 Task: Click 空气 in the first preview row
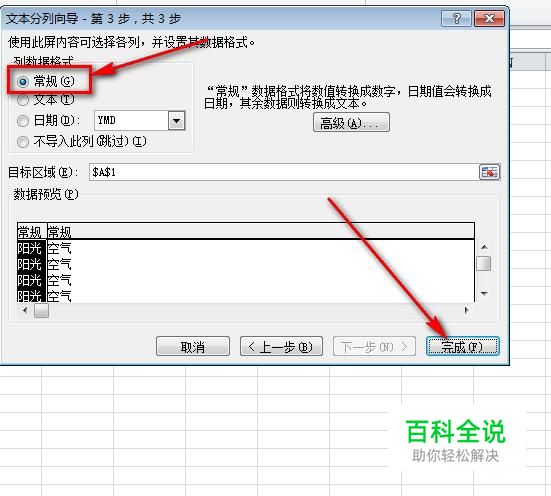(x=59, y=248)
